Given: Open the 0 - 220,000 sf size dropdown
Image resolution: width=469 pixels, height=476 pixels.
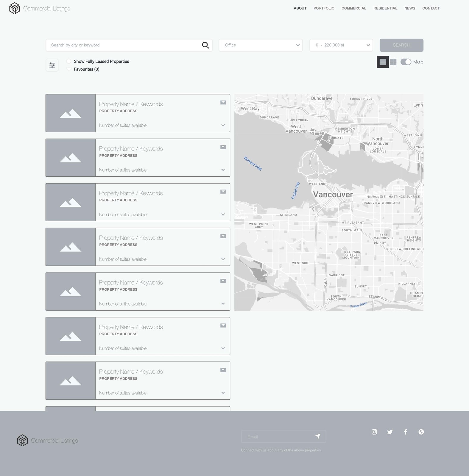Looking at the screenshot, I should [x=341, y=45].
